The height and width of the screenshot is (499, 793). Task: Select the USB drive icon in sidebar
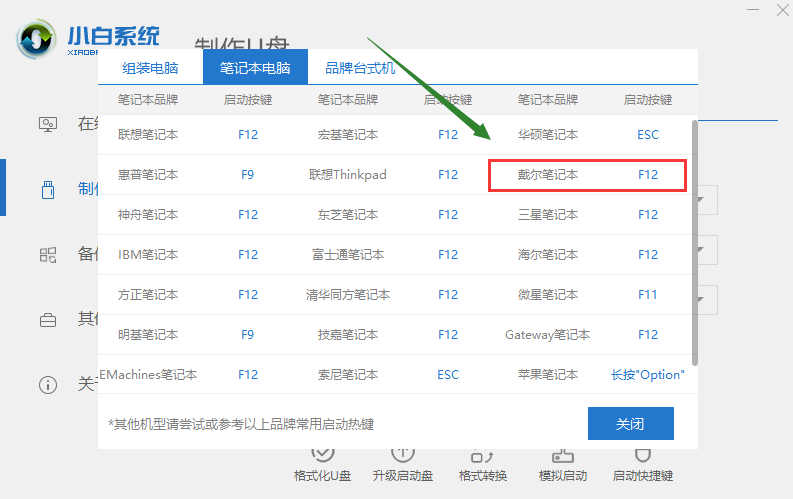click(47, 189)
